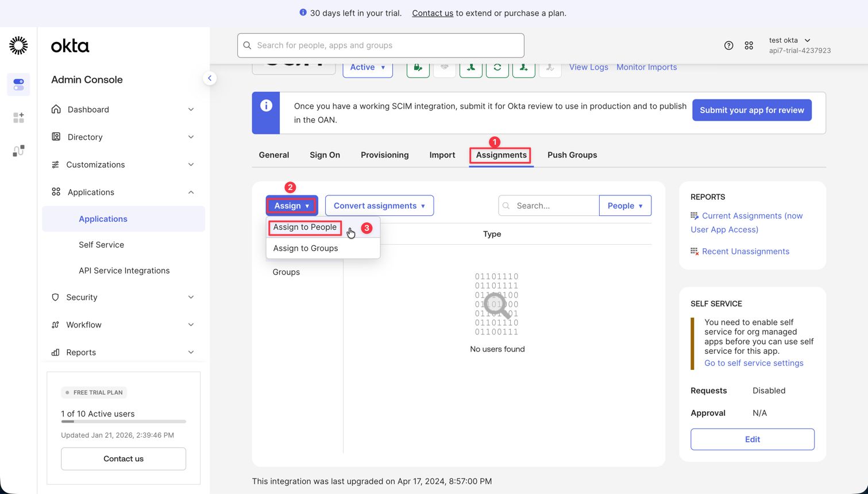Click Edit in Self Service panel
868x494 pixels.
click(752, 439)
